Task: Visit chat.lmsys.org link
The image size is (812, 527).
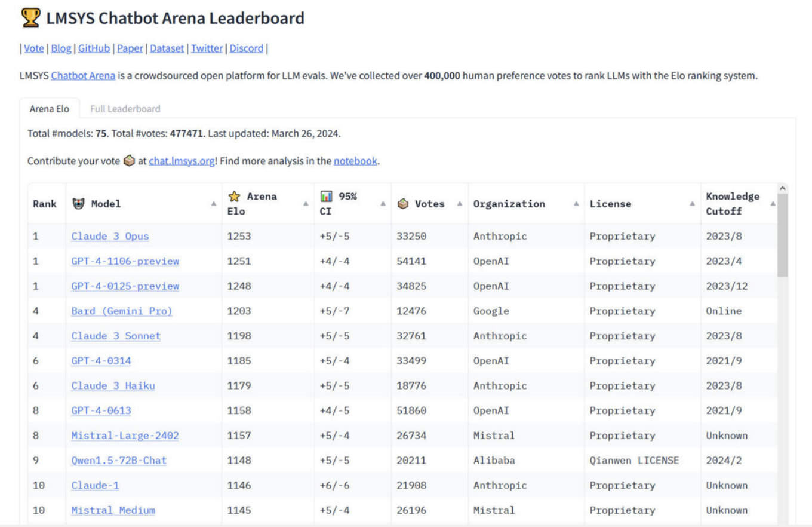Action: [x=182, y=161]
